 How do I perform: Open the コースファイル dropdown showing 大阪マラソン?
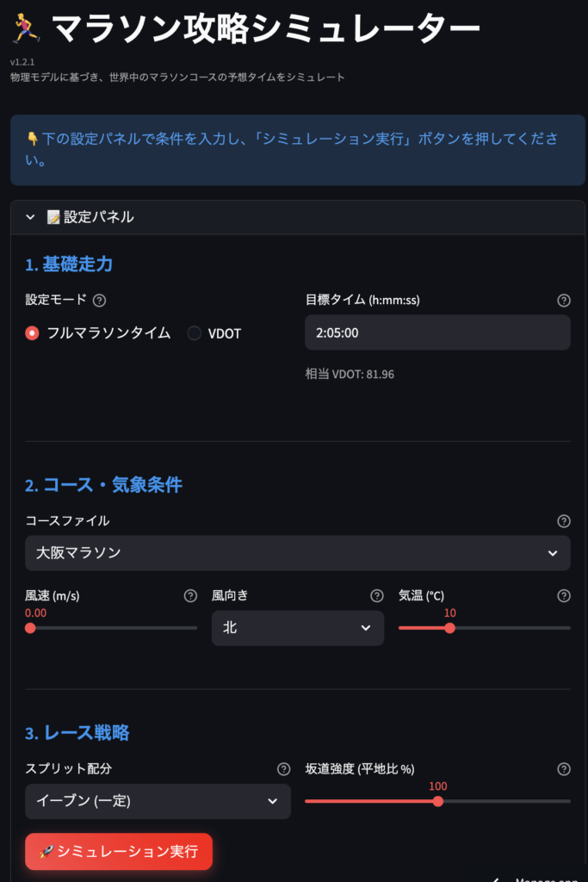point(297,553)
